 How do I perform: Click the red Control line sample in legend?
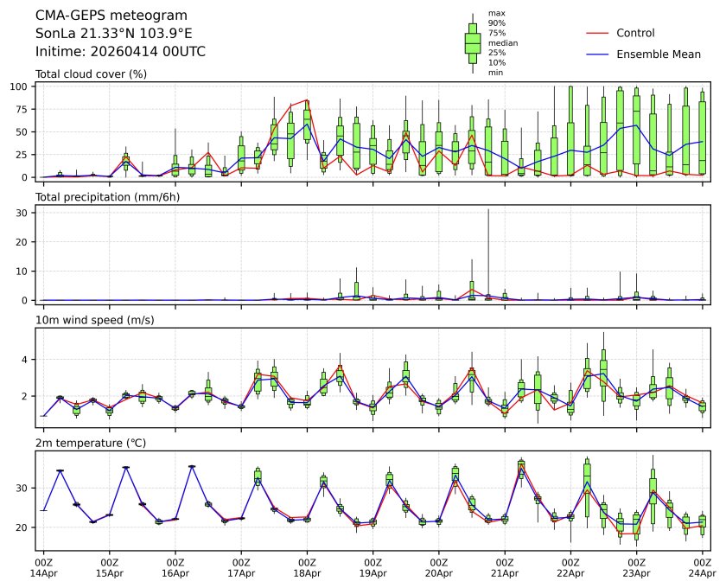point(598,33)
